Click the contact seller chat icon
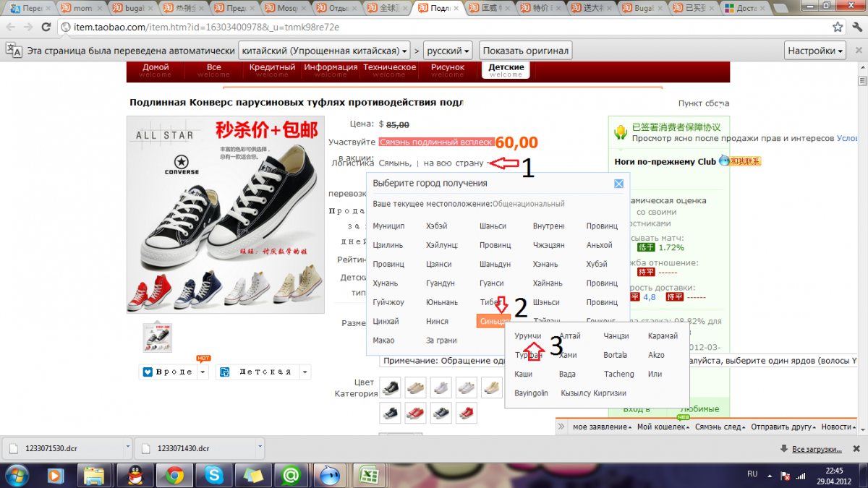The image size is (868, 488). click(x=739, y=161)
